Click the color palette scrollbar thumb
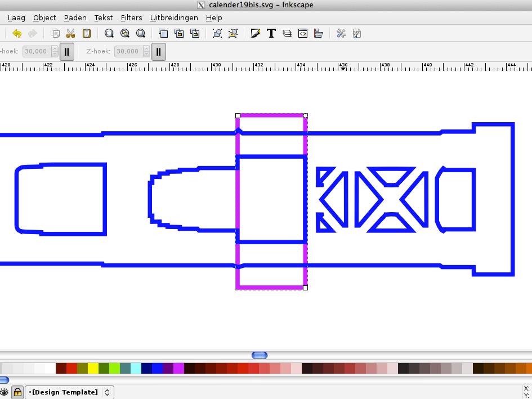The height and width of the screenshot is (399, 532). (4, 380)
